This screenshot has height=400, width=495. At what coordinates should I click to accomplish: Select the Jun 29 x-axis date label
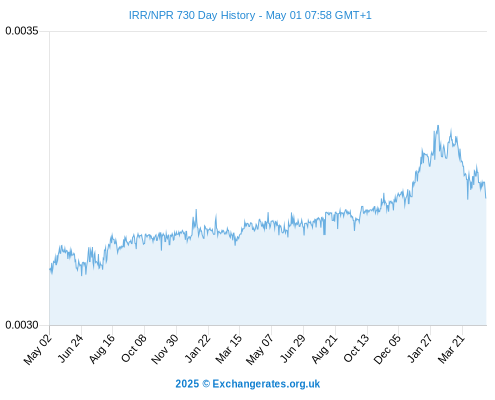(292, 348)
